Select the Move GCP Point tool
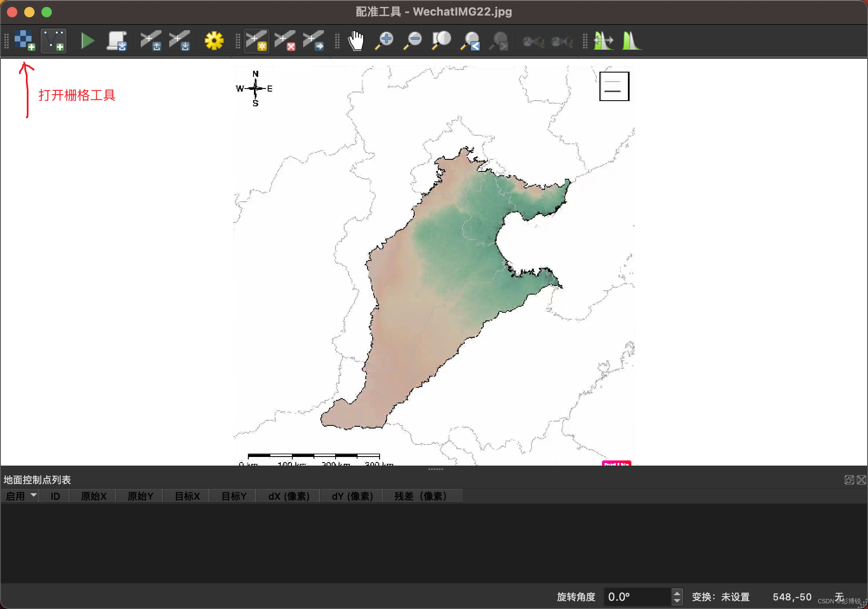The width and height of the screenshot is (868, 609). 314,41
